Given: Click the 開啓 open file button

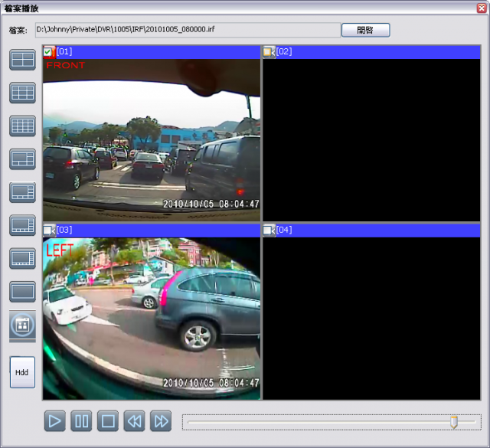Looking at the screenshot, I should [x=366, y=30].
